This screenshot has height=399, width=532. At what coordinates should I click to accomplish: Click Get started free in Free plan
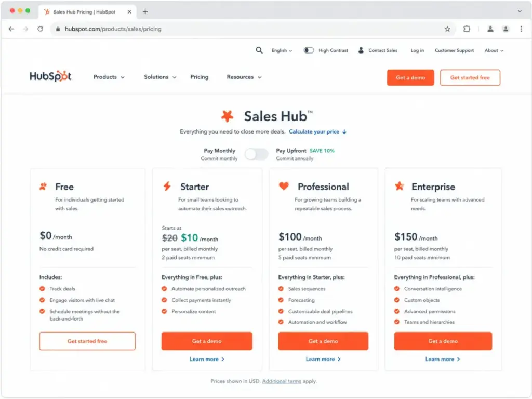87,341
